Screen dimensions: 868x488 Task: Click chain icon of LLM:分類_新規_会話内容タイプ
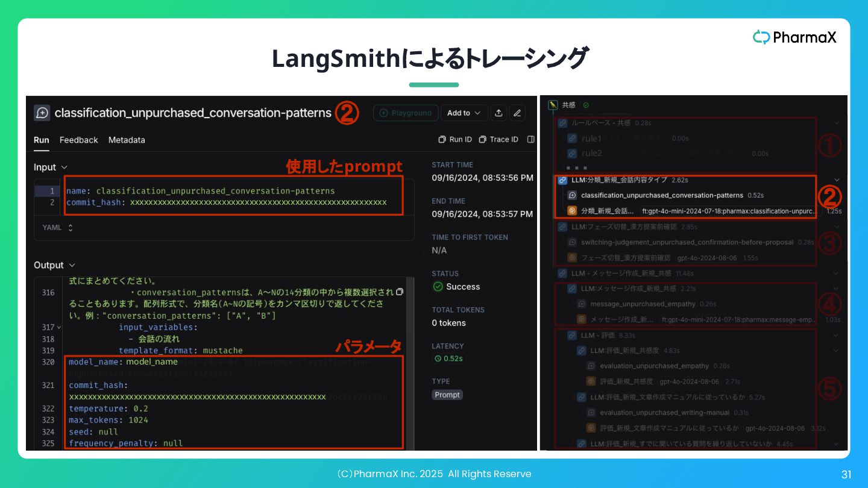pos(562,180)
